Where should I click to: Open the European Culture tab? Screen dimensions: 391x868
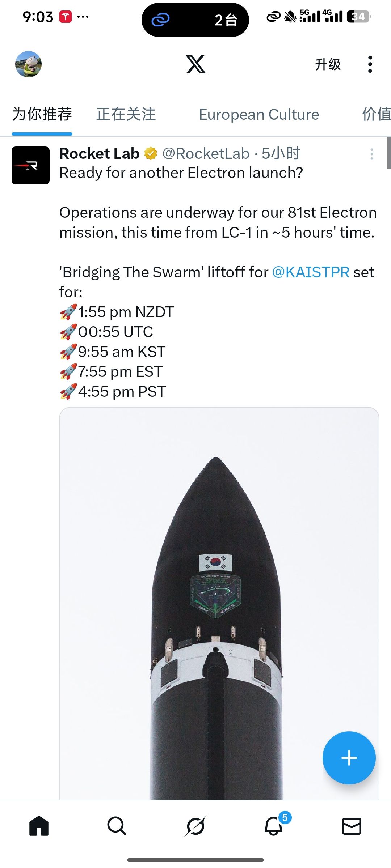coord(259,114)
